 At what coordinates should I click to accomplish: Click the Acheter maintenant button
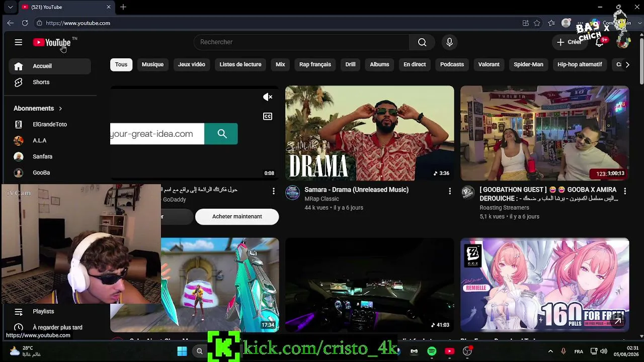237,217
